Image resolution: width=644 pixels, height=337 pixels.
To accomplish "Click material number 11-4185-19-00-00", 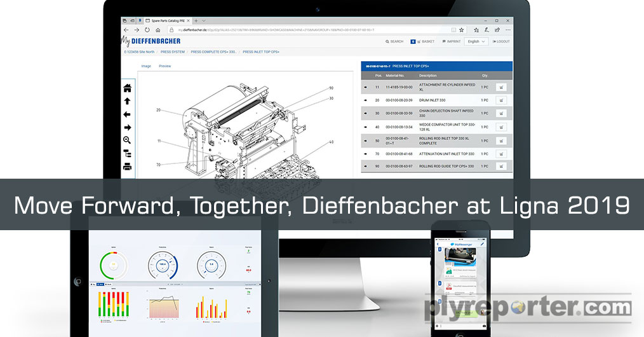I will (399, 87).
